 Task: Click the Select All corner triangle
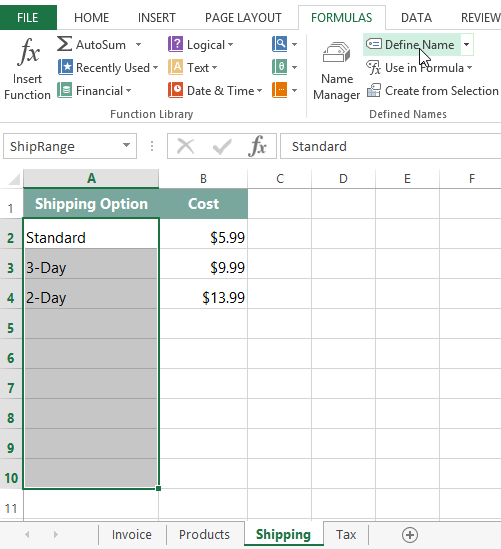click(x=14, y=179)
